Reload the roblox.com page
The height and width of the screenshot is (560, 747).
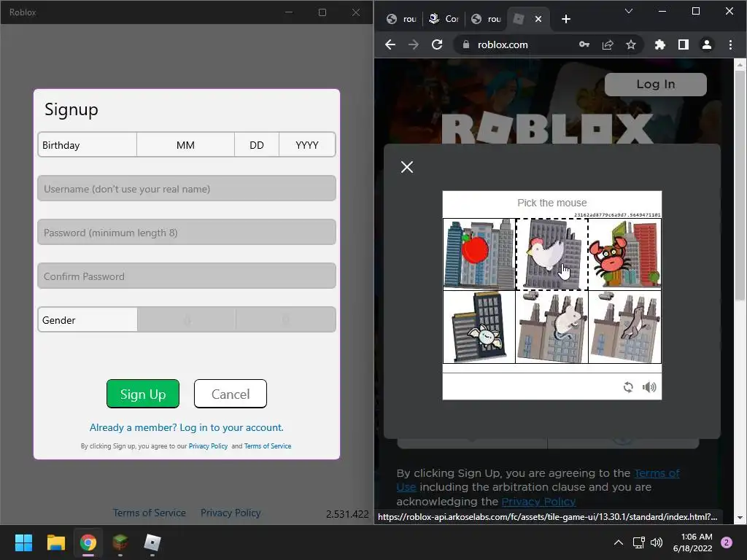click(437, 44)
